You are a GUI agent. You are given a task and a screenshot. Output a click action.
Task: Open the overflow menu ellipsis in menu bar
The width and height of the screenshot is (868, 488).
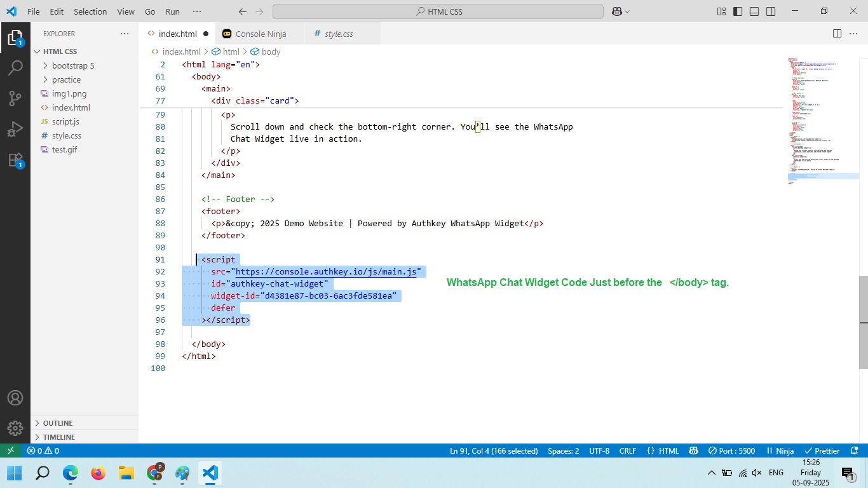point(197,11)
